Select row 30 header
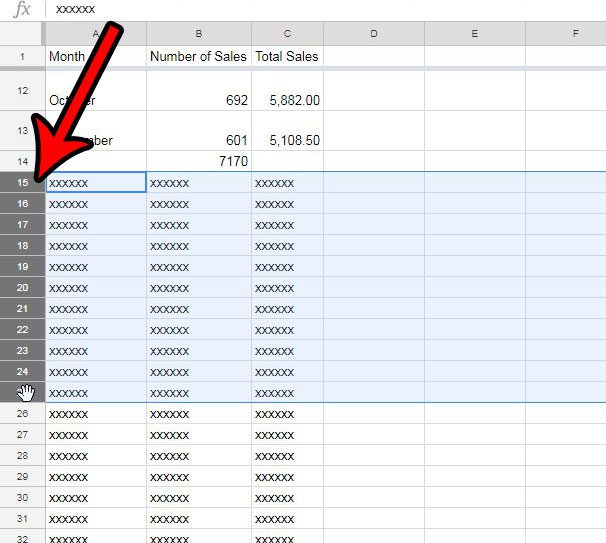 [x=22, y=498]
